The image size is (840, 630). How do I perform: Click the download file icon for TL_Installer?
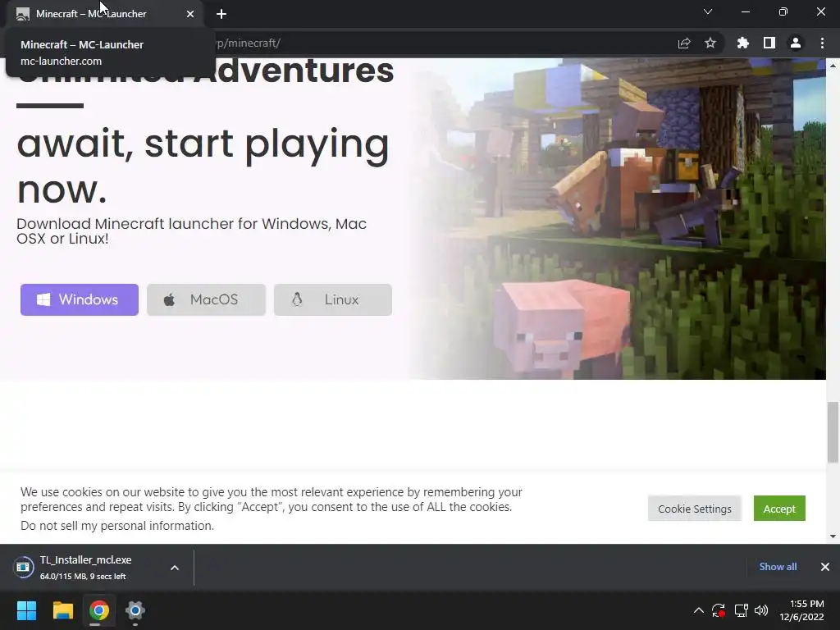[x=23, y=567]
